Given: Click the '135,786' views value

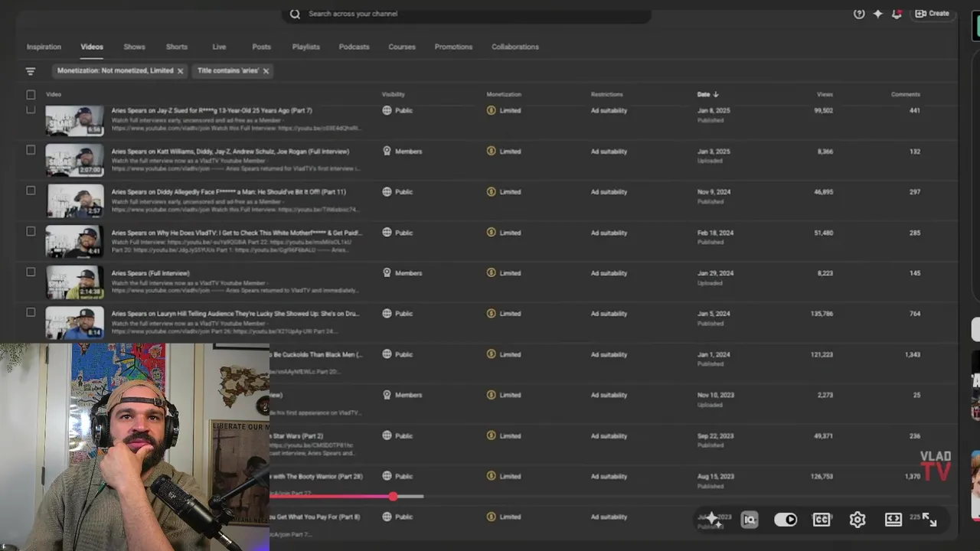Looking at the screenshot, I should coord(822,314).
